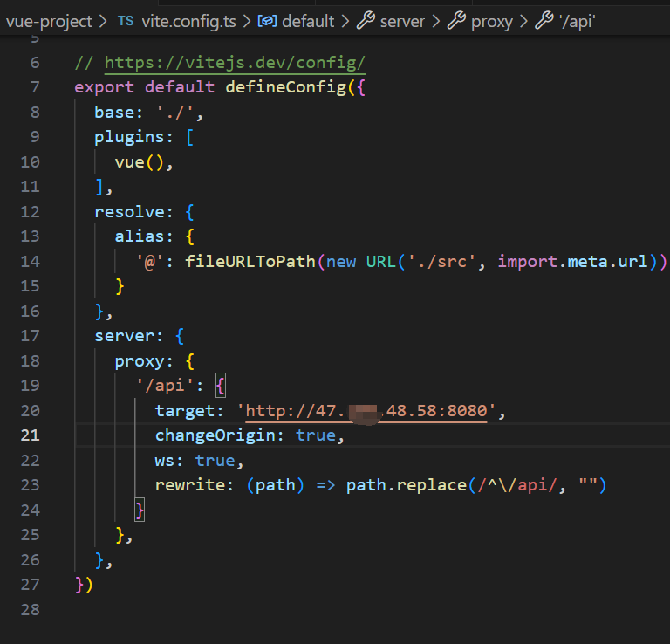Click the vue() plugin call
Image resolution: width=670 pixels, height=644 pixels.
coord(139,162)
